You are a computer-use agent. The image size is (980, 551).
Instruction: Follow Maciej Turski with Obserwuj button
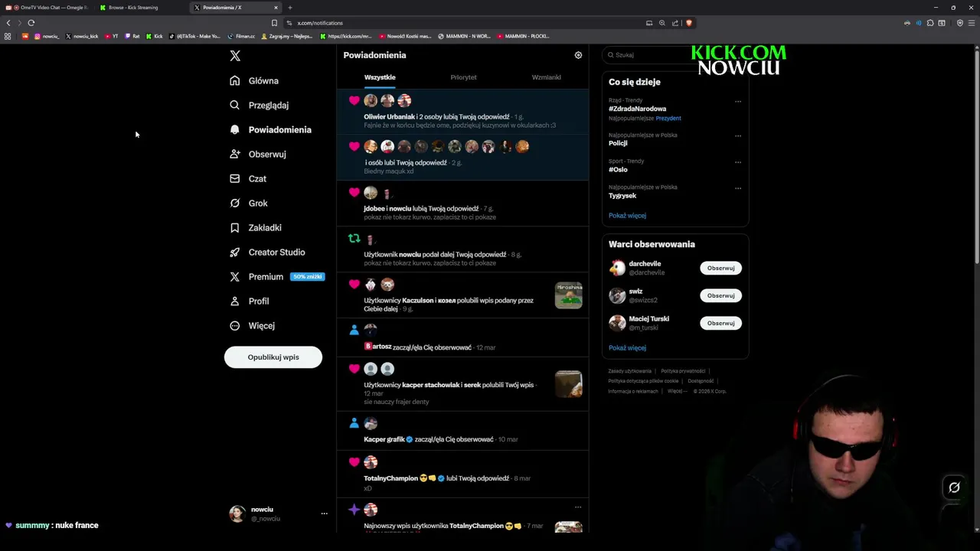(x=720, y=323)
